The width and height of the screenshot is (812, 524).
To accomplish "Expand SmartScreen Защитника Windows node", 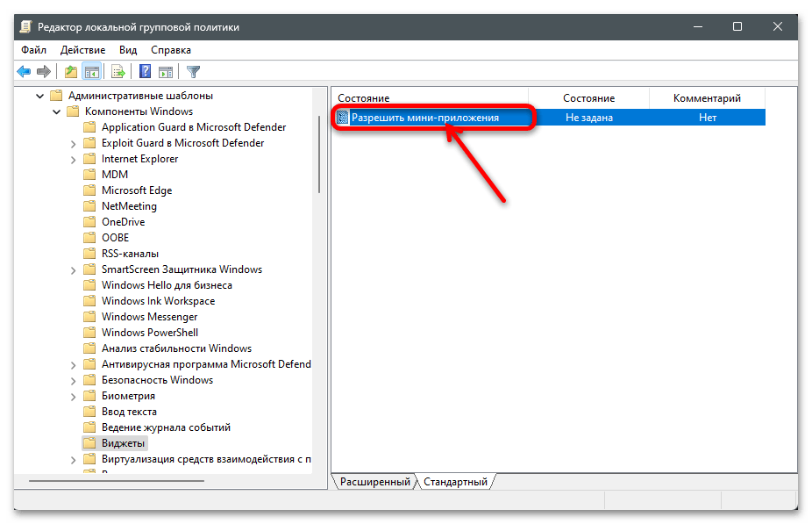I will (73, 270).
